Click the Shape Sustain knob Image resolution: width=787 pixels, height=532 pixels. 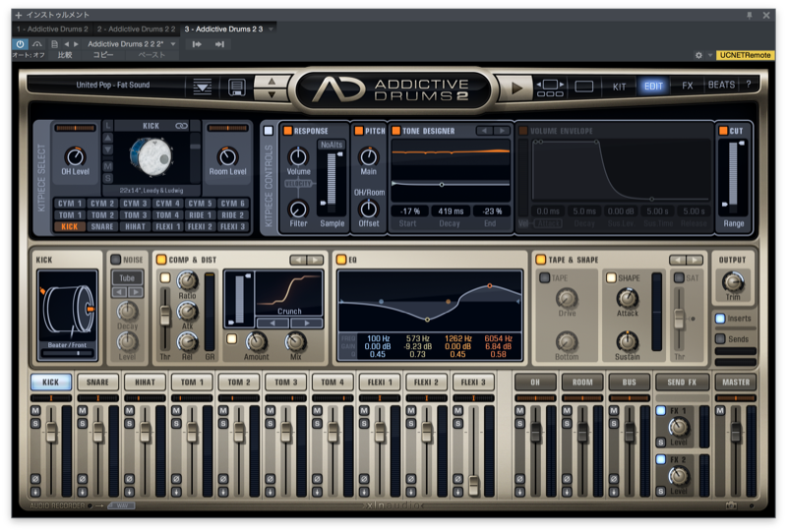[627, 342]
